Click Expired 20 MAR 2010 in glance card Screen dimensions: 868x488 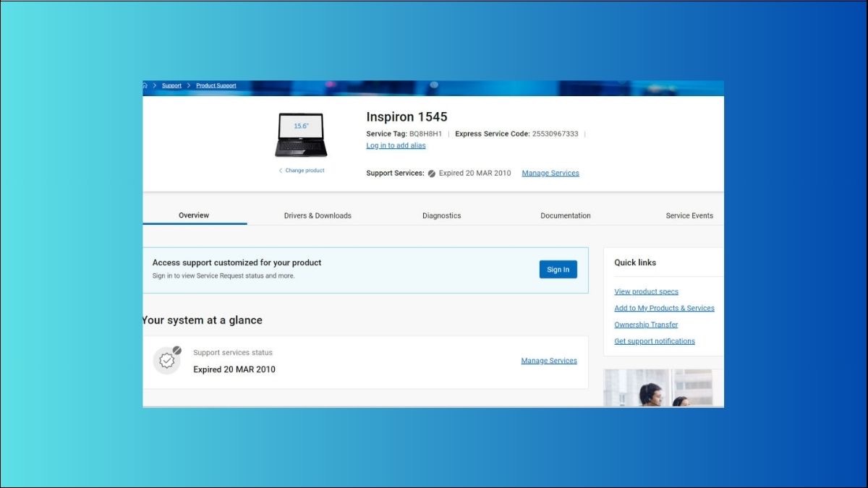tap(234, 369)
